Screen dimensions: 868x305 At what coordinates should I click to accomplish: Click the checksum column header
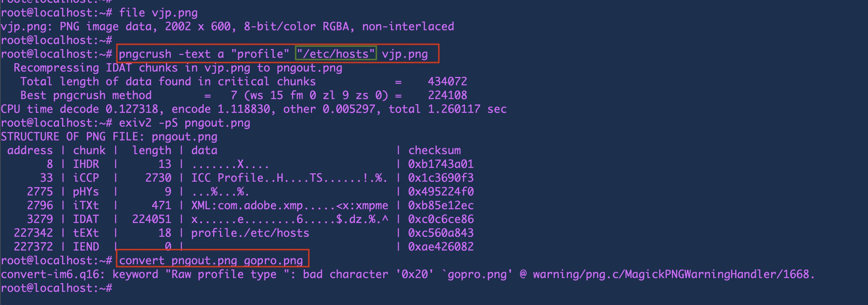[434, 151]
